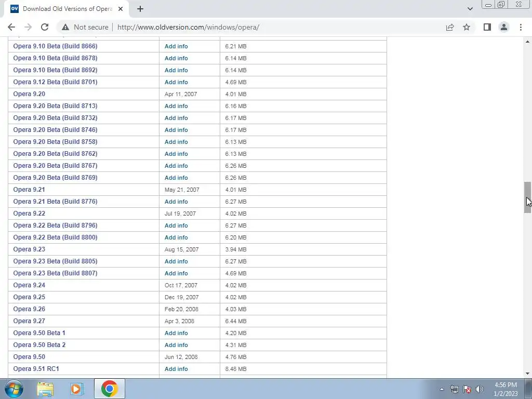Click Add info for Opera 9.20 Beta Build 8762
This screenshot has height=399, width=532.
[x=176, y=154]
